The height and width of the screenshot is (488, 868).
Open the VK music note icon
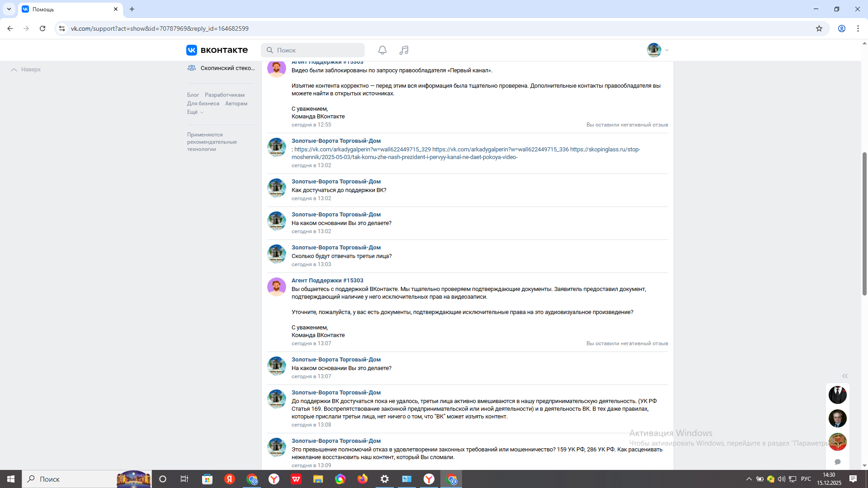tap(404, 50)
